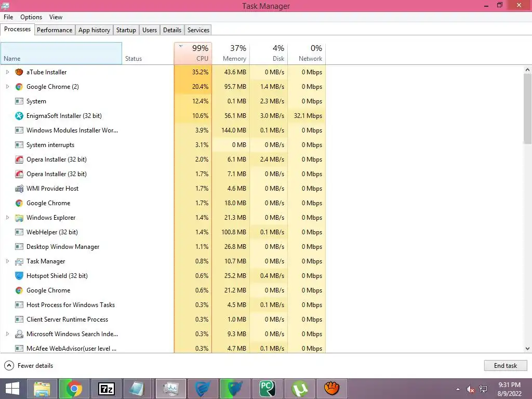Collapse view with Fewer details
Viewport: 532px width, 399px height.
(29, 365)
